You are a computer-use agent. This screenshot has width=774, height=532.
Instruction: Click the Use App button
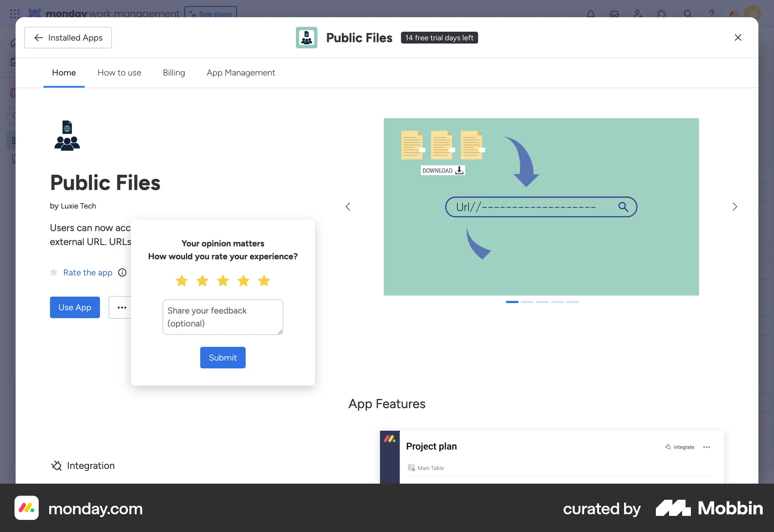pos(75,308)
